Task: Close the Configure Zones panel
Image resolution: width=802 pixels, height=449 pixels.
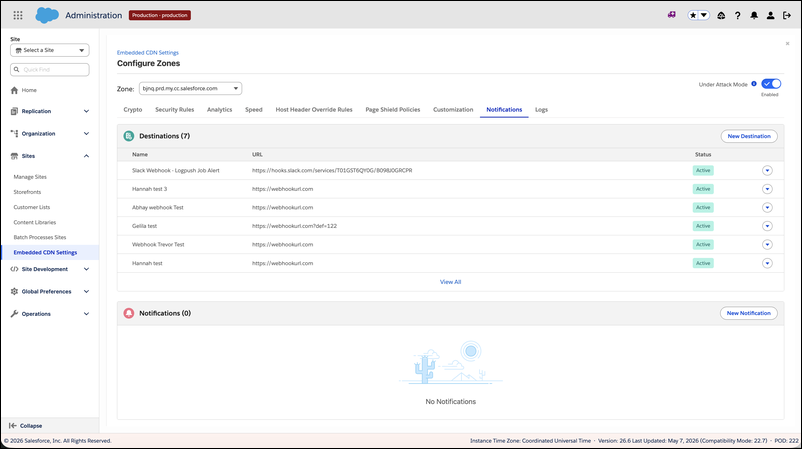Action: pyautogui.click(x=787, y=43)
